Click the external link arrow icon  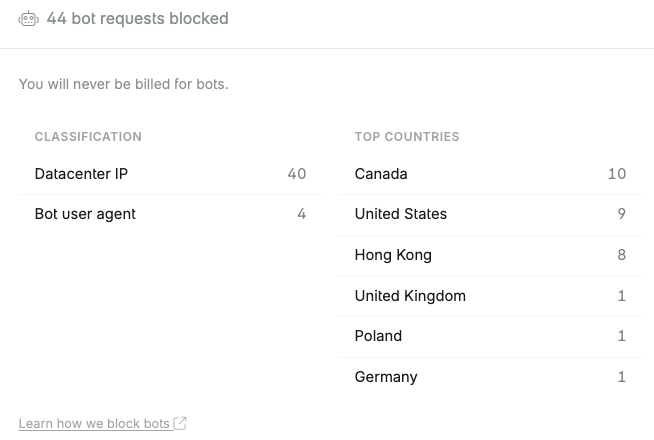pyautogui.click(x=180, y=423)
